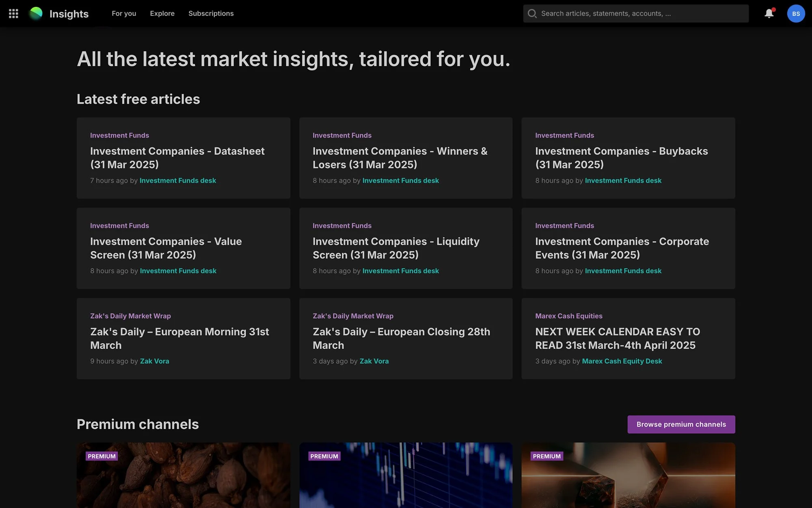Click Investment Funds category on Liquidity Screen card
Image resolution: width=812 pixels, height=508 pixels.
(342, 226)
